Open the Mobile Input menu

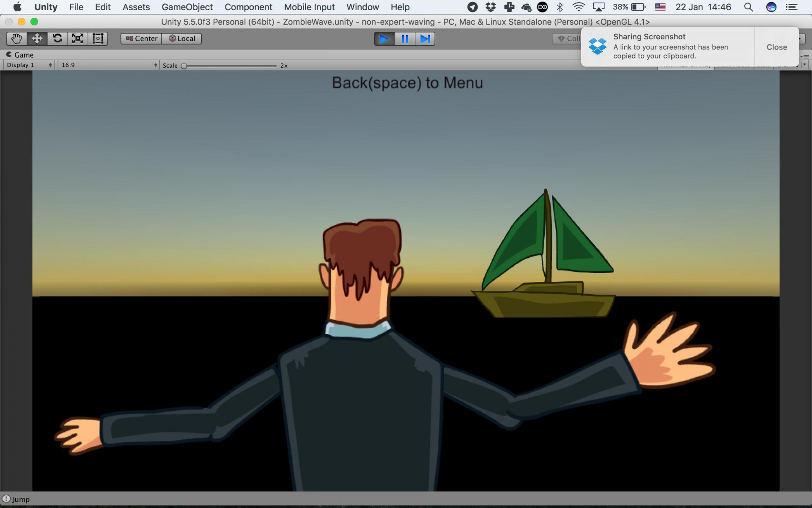point(309,7)
